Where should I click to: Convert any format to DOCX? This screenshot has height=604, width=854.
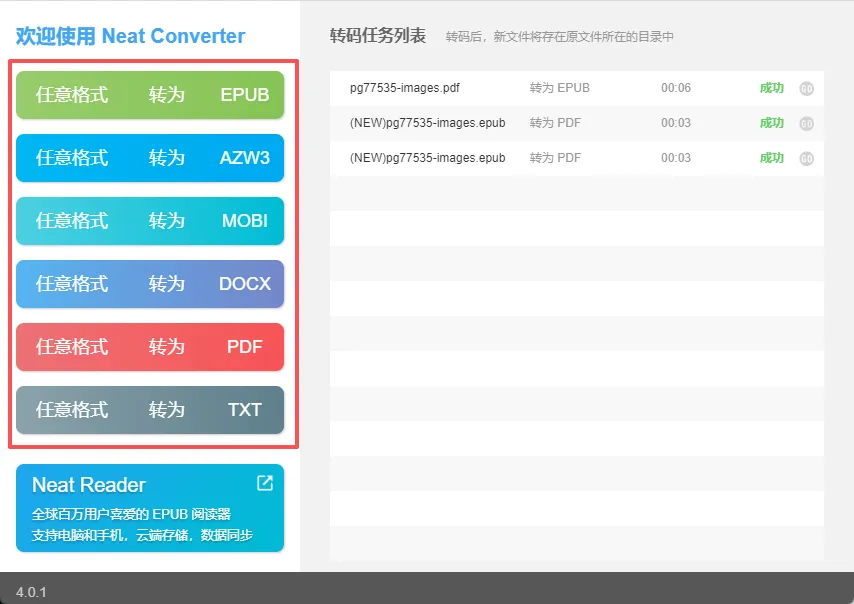tap(150, 284)
